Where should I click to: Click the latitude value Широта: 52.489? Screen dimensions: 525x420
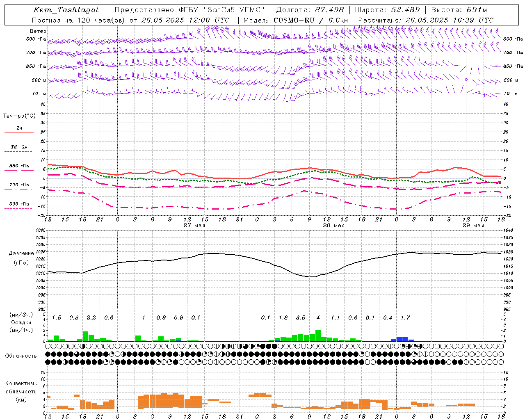pyautogui.click(x=388, y=10)
